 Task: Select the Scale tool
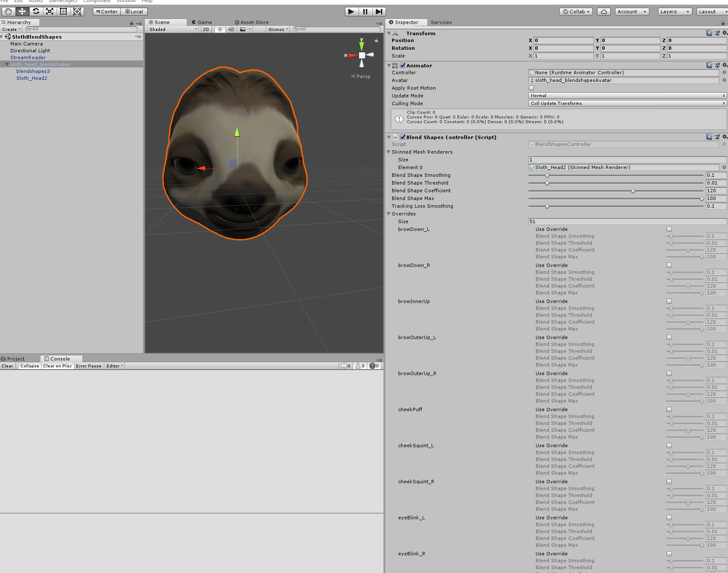(50, 12)
